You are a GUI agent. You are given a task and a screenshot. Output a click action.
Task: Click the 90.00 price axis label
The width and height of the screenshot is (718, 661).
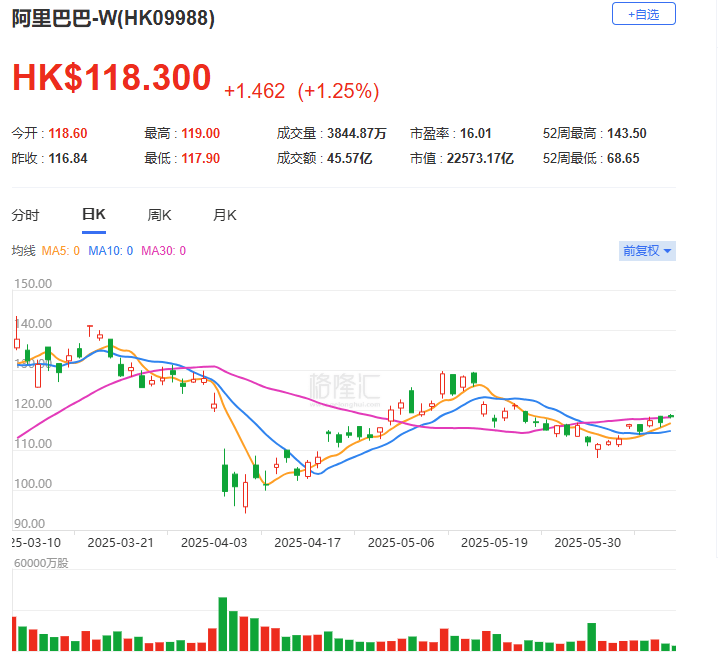(x=29, y=524)
